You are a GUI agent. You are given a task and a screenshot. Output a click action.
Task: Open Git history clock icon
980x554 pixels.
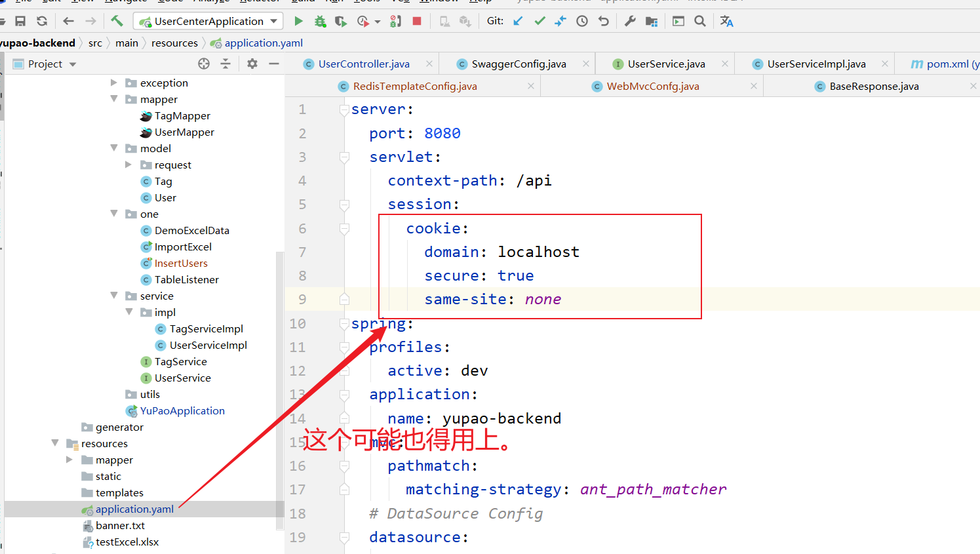582,21
